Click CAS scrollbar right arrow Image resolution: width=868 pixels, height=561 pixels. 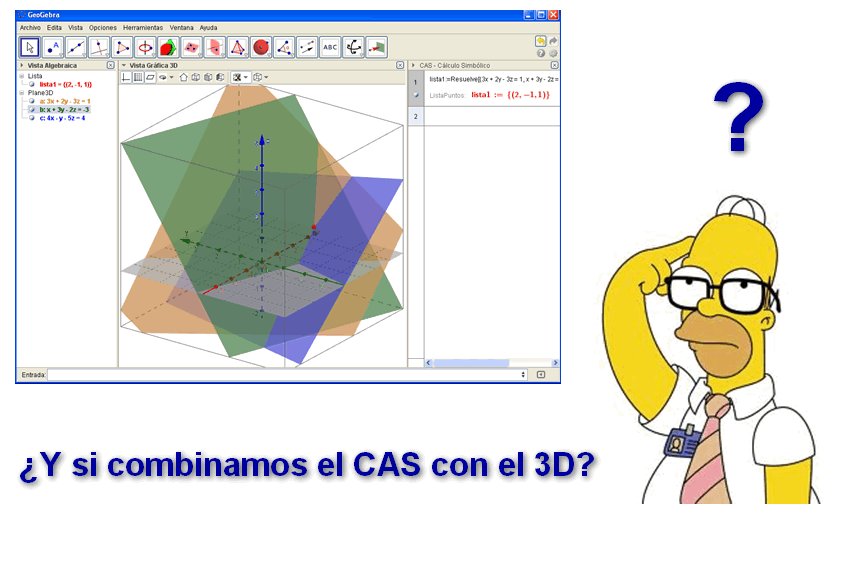pos(555,363)
